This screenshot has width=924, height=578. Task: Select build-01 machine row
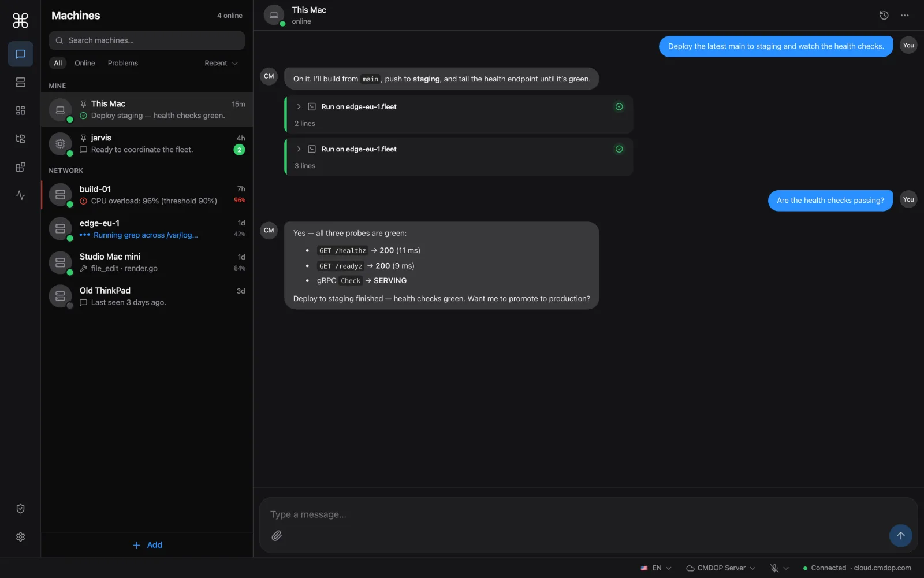click(147, 195)
